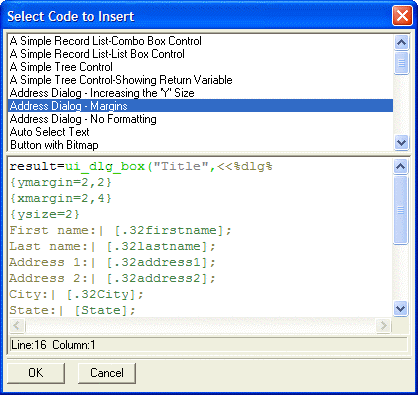Click left arrow of horizontal scrollbar
Image resolution: width=418 pixels, height=395 pixels.
(17, 325)
